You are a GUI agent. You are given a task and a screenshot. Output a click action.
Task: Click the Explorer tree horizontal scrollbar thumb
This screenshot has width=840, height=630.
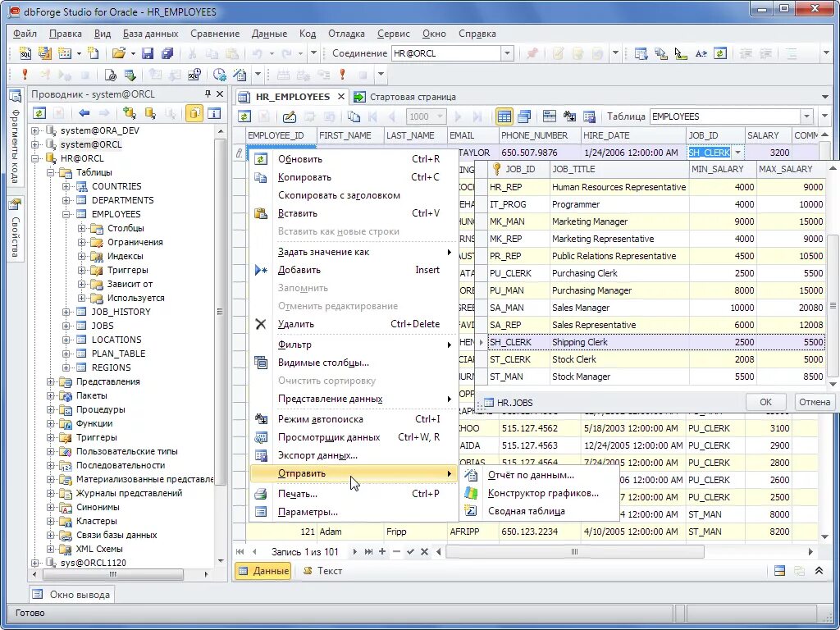point(113,575)
